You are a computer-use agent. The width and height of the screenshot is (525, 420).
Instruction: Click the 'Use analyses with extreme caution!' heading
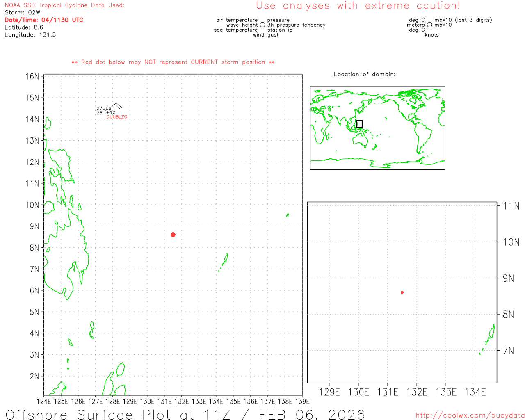coord(358,6)
